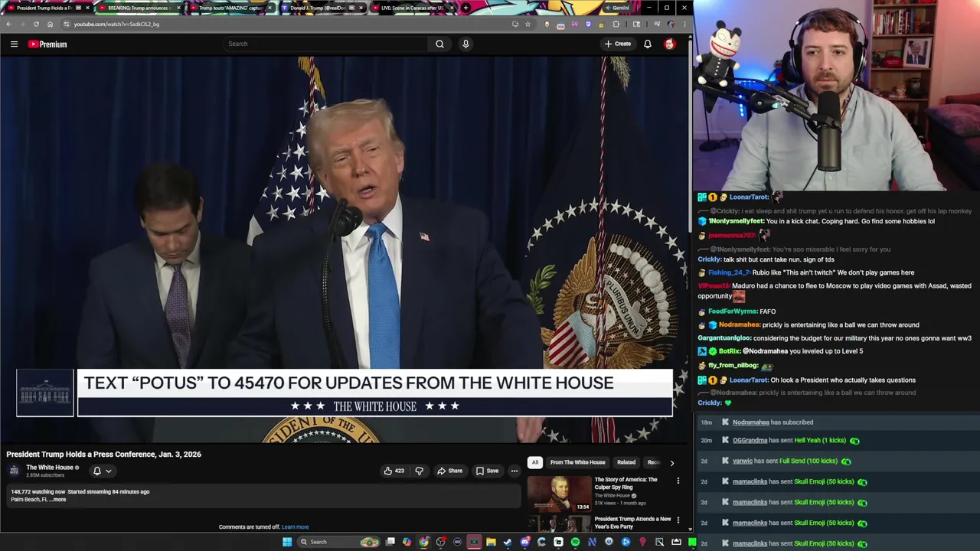
Task: Click the Full Send (100 kicks) gift text
Action: (x=808, y=461)
